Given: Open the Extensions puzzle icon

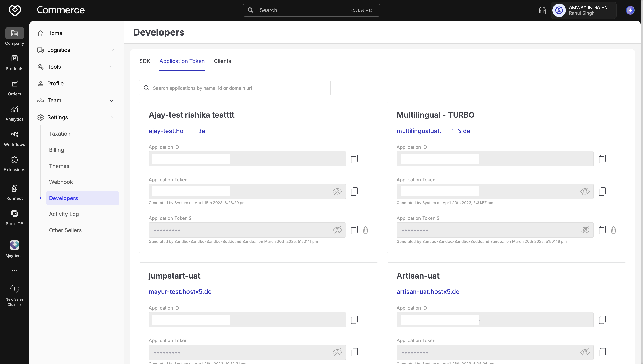Looking at the screenshot, I should point(14,160).
